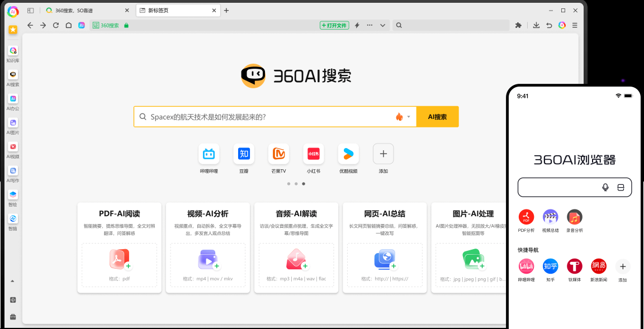Open the 小红书 shortcut tile
Screen dimensions: 644x329
tap(314, 158)
